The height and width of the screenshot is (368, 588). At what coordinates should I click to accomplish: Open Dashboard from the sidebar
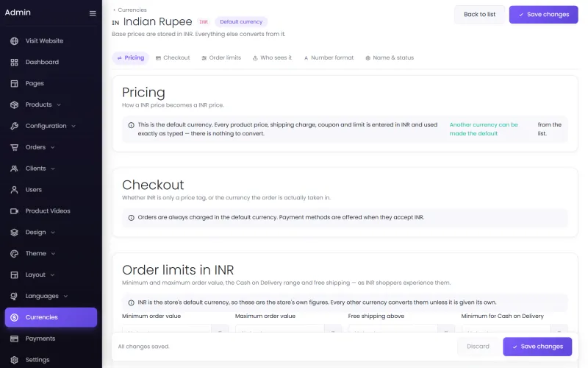click(51, 63)
